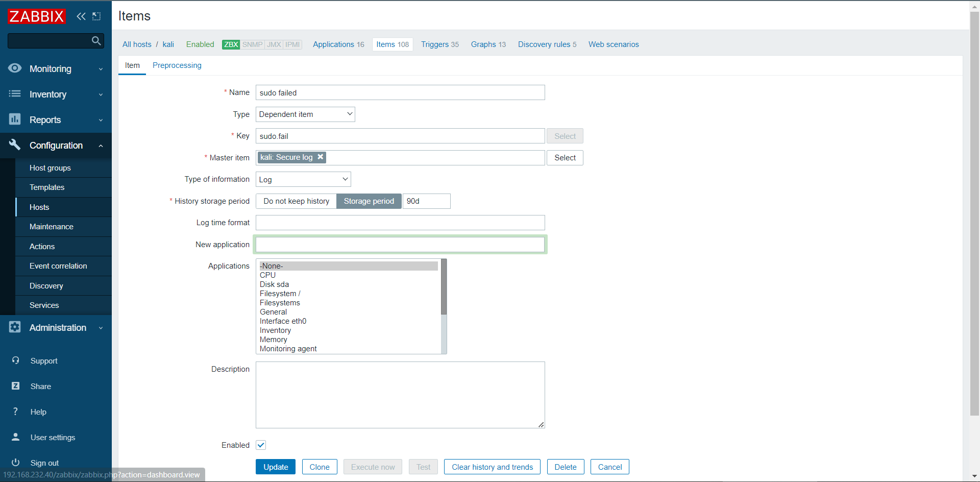Select CPU in Applications list

point(349,275)
